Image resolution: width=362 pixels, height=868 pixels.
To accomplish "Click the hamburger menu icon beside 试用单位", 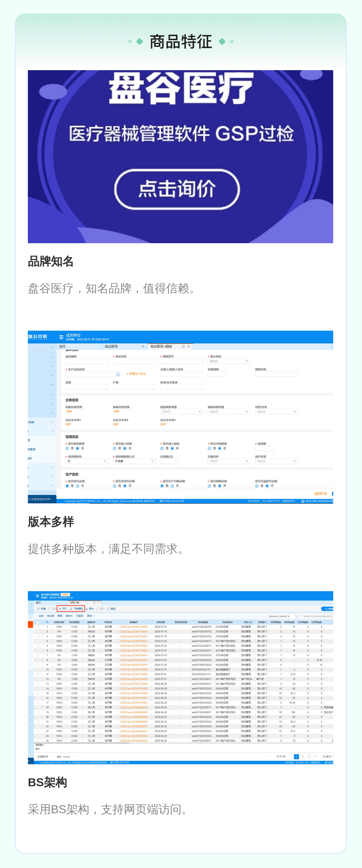I will [61, 337].
